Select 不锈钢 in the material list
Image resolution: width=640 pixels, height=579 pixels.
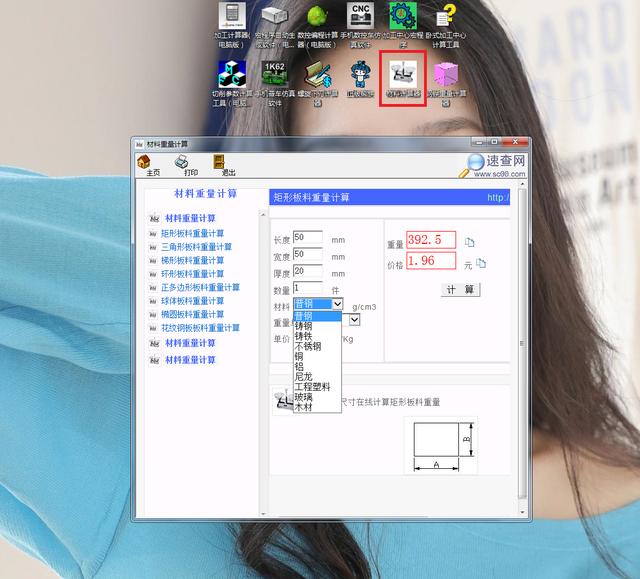(317, 346)
